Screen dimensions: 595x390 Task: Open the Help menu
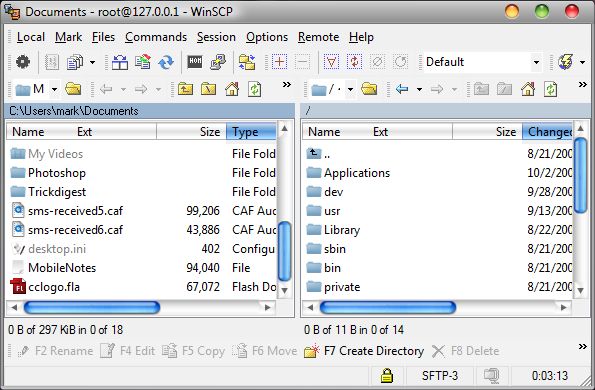(x=361, y=37)
